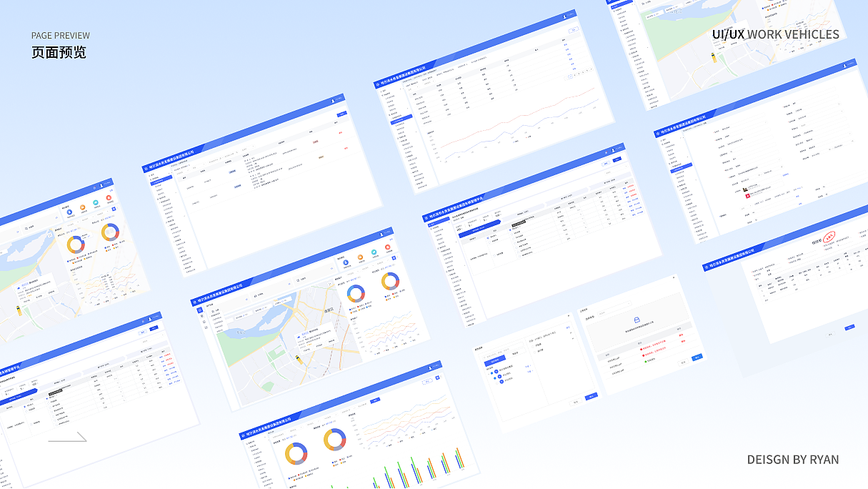This screenshot has width=868, height=489.
Task: Select the third tree radio in picker dialog
Action: (497, 383)
